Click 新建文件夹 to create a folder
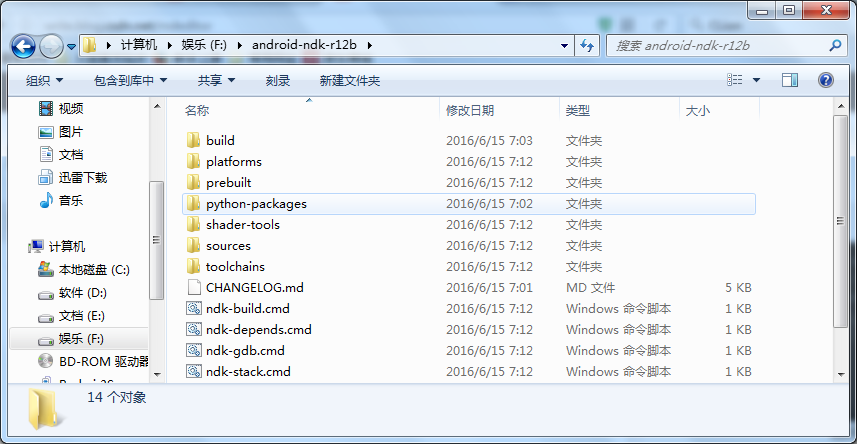The width and height of the screenshot is (857, 444). (x=350, y=81)
